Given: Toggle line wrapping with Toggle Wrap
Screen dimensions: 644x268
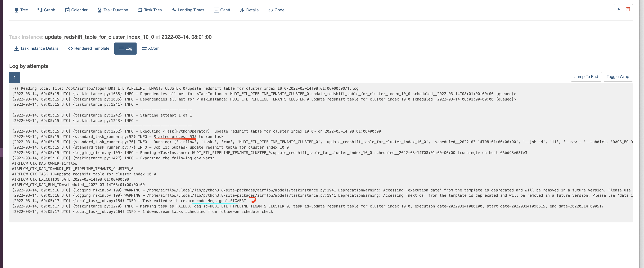Looking at the screenshot, I should click(x=618, y=76).
